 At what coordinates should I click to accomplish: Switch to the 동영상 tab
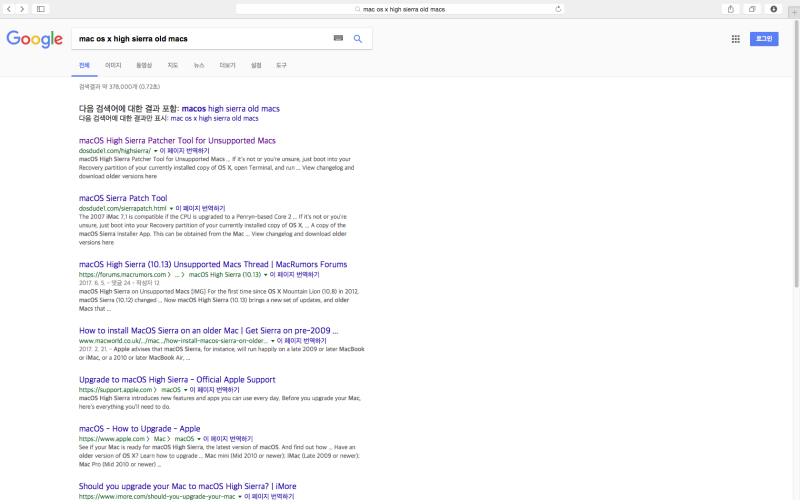[144, 65]
